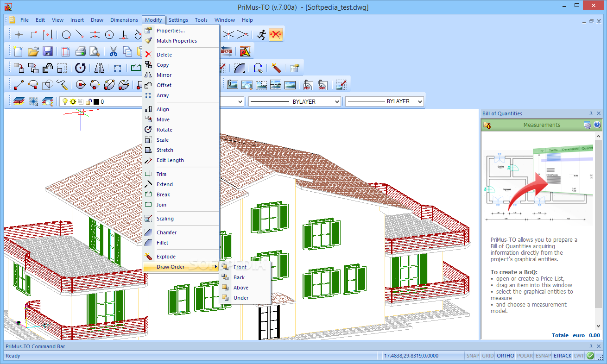This screenshot has height=364, width=607.
Task: Open the Dimensions menu
Action: (124, 20)
